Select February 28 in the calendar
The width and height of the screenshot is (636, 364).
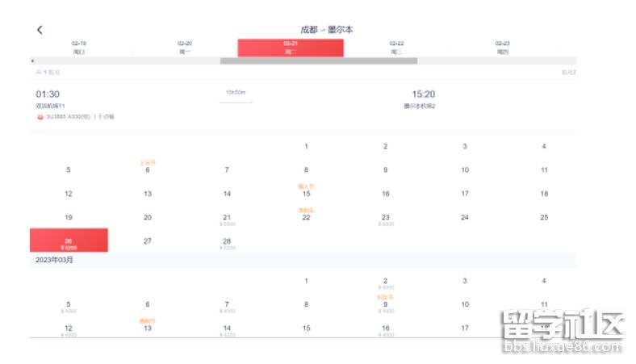coord(227,242)
